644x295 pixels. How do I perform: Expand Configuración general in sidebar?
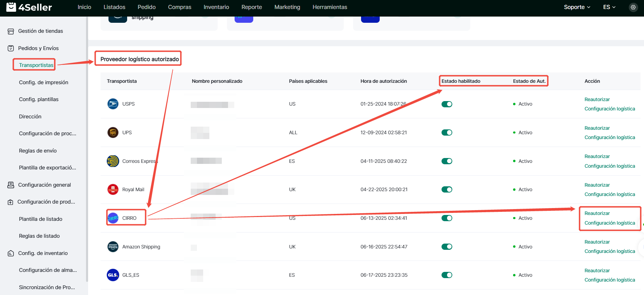coord(44,185)
